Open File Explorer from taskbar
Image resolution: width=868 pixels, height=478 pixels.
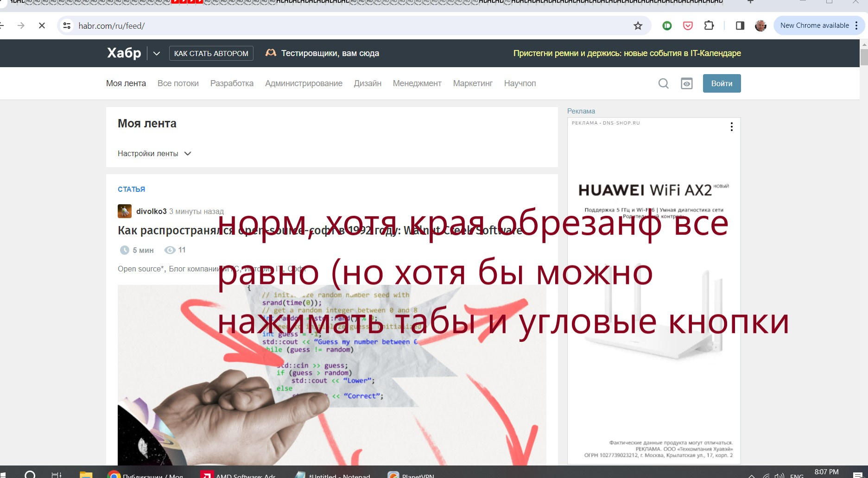(86, 475)
